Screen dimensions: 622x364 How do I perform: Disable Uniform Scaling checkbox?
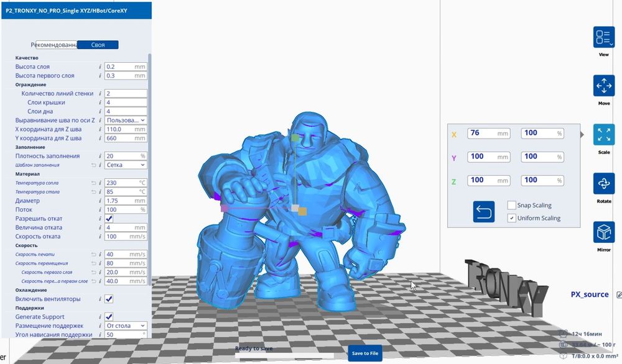tap(512, 218)
